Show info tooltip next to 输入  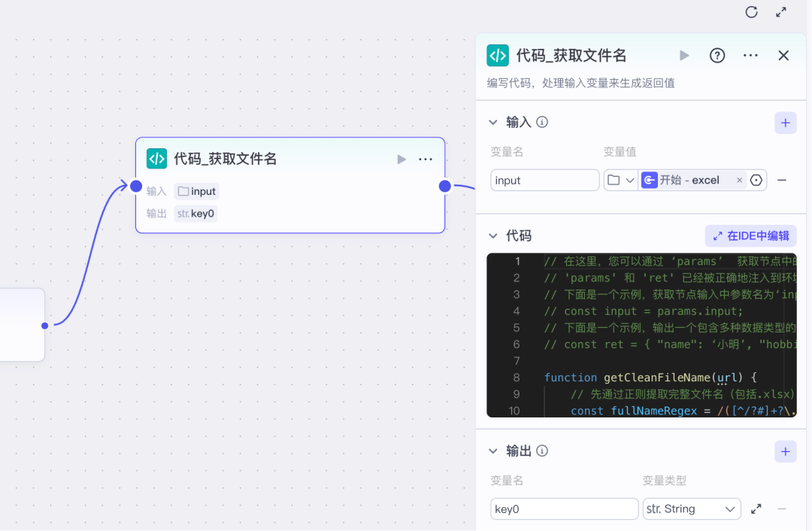pyautogui.click(x=542, y=123)
